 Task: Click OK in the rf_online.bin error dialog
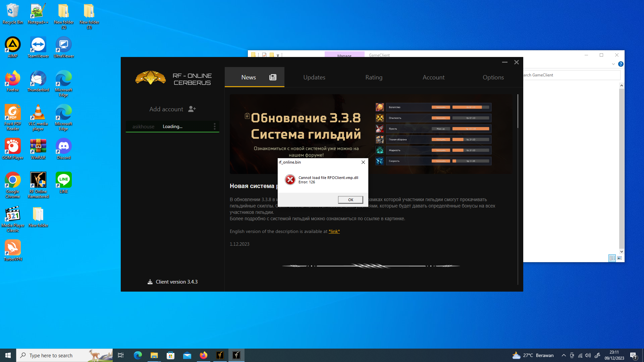(x=351, y=200)
